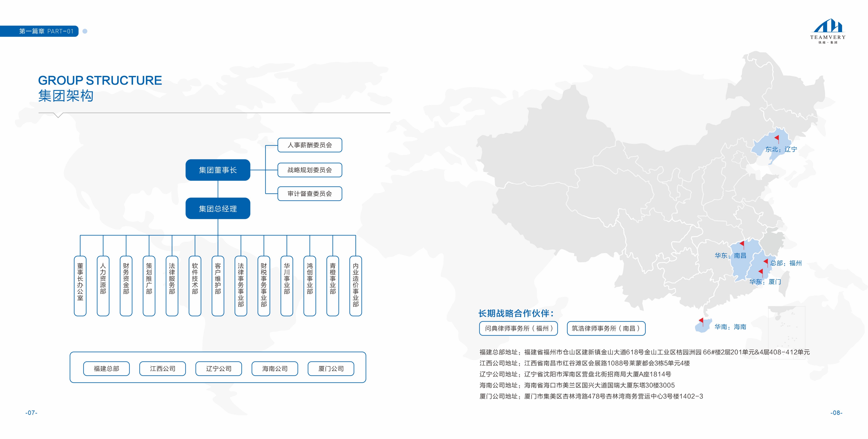Click the red flag on Nanchang

(x=742, y=245)
